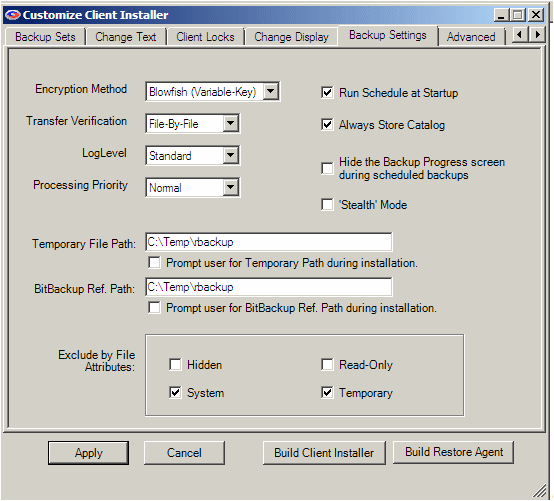Check Hidden file attribute exclusion
554x501 pixels.
coord(175,364)
